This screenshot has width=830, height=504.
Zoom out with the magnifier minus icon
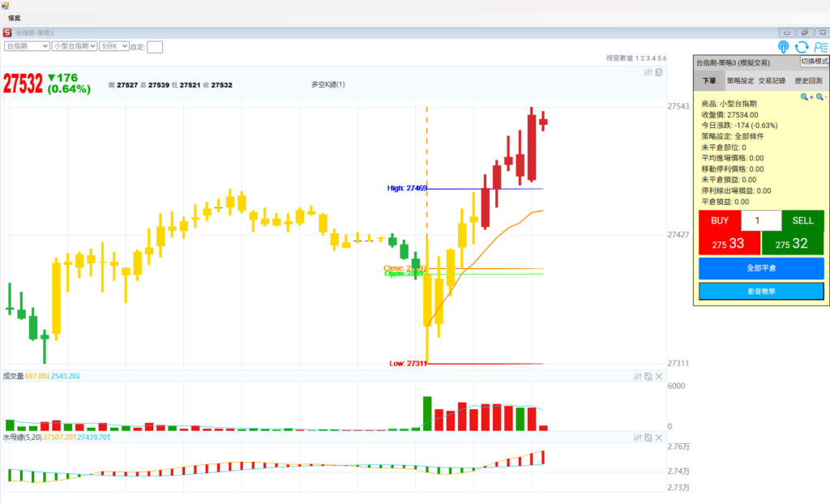pyautogui.click(x=820, y=96)
